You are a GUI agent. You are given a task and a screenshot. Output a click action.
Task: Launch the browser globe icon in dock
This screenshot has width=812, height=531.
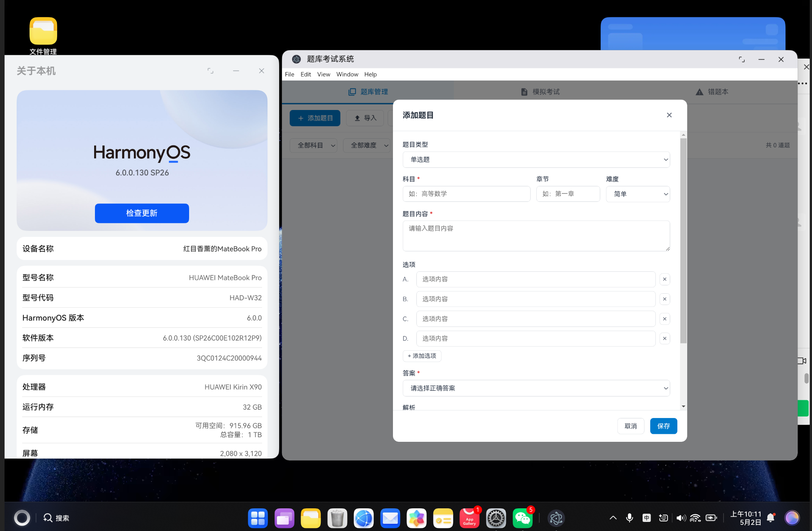point(363,518)
